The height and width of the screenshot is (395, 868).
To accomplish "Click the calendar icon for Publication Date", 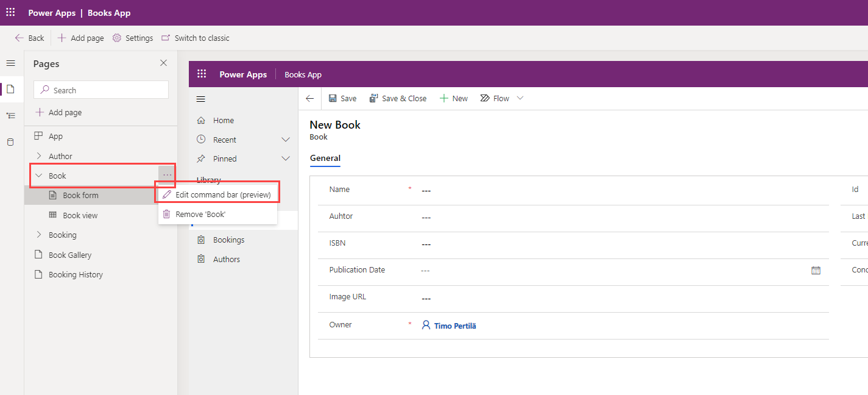I will pos(816,270).
